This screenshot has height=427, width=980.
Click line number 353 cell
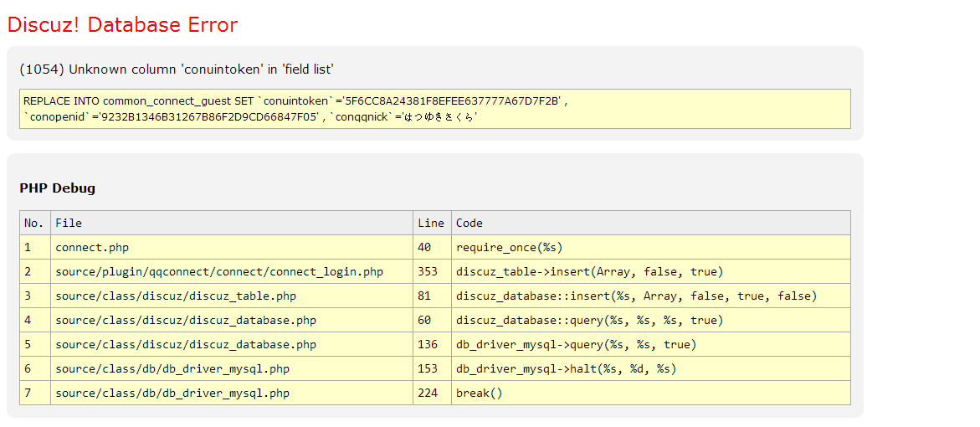click(428, 271)
